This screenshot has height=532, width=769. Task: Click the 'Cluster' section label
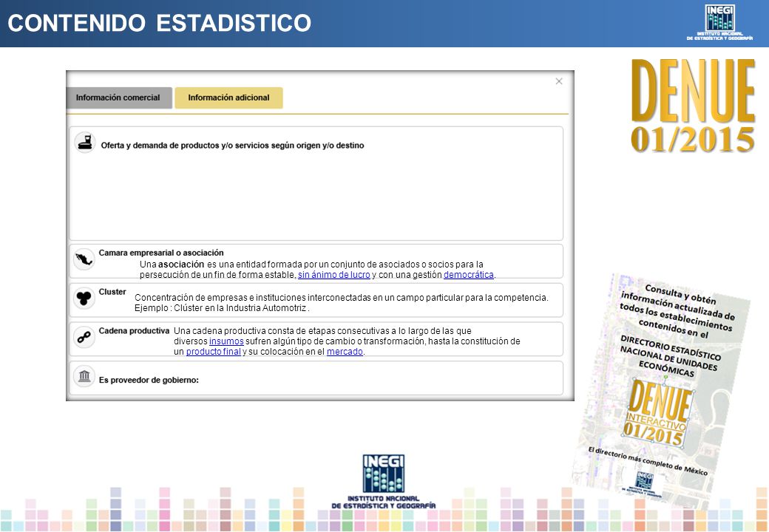(x=112, y=292)
